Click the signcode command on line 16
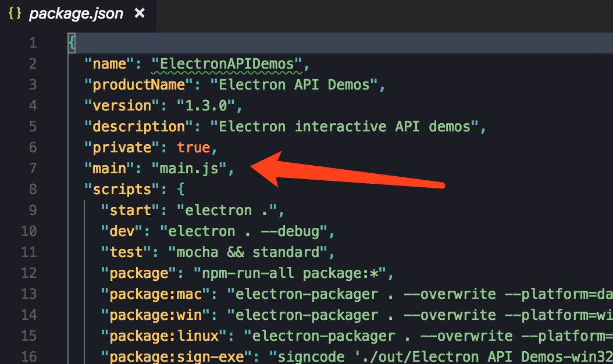The height and width of the screenshot is (364, 613). coord(311,356)
